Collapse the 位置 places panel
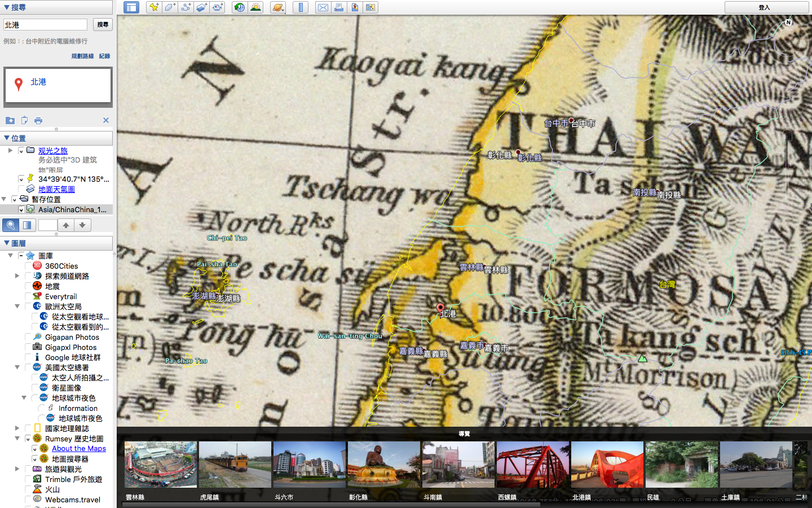The width and height of the screenshot is (812, 508). pos(7,138)
